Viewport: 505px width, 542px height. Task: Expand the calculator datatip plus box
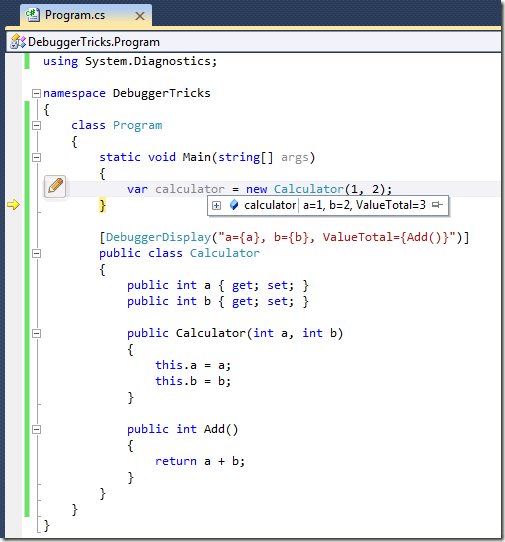coord(216,206)
